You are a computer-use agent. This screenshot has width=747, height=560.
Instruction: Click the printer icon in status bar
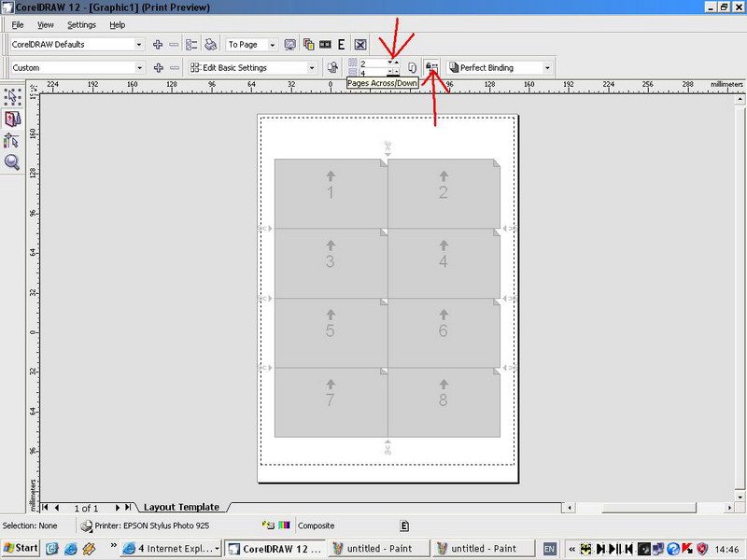pyautogui.click(x=86, y=525)
